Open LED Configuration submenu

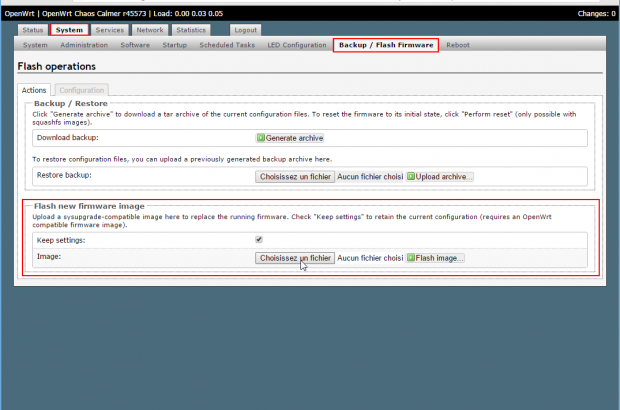pos(296,45)
